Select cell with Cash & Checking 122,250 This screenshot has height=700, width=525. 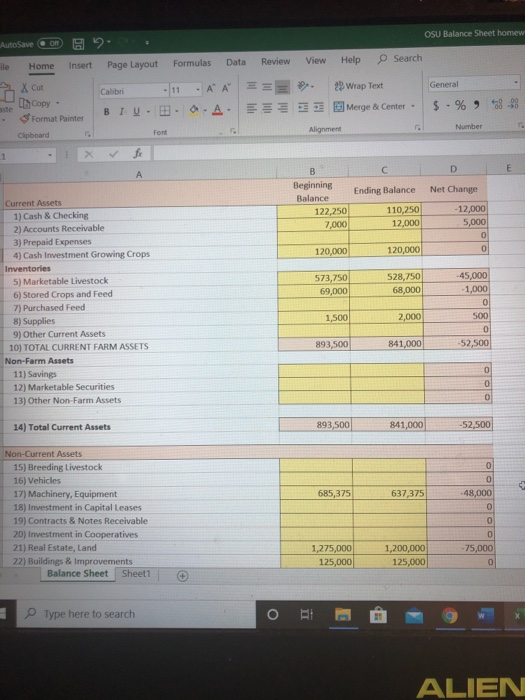[312, 211]
